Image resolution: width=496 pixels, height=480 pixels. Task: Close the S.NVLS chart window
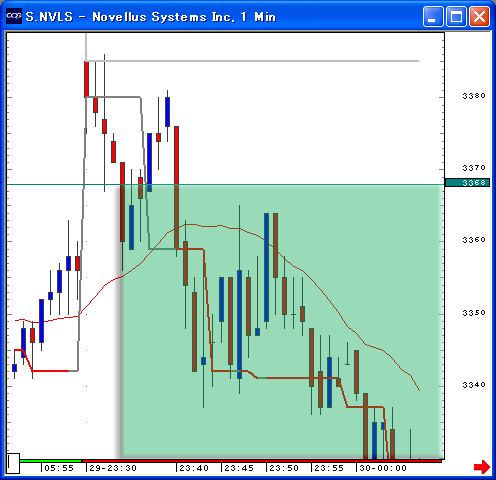point(480,16)
